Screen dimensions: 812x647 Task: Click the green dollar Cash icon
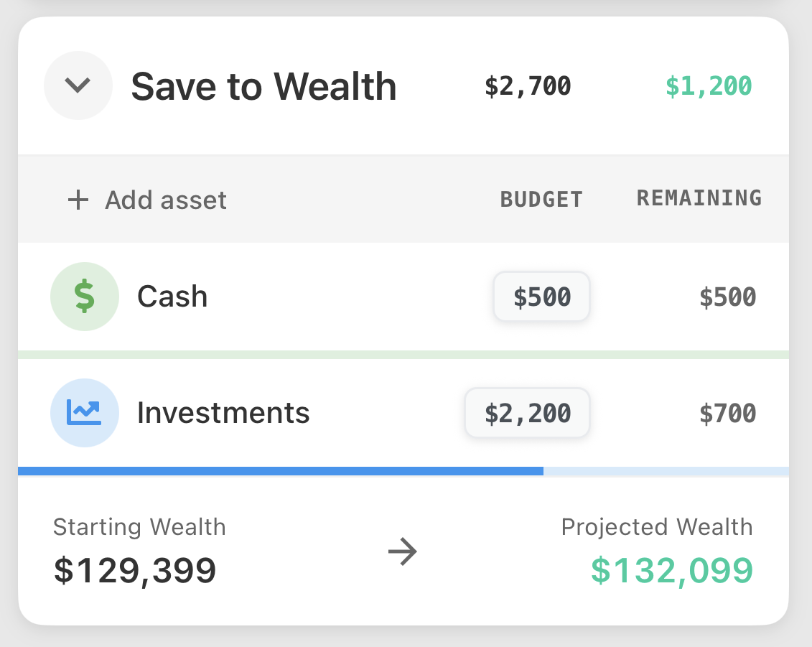(x=84, y=297)
